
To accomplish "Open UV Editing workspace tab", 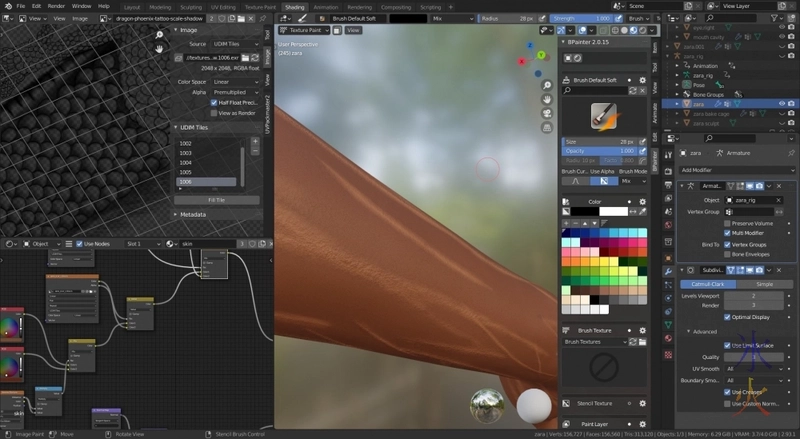I will click(223, 7).
